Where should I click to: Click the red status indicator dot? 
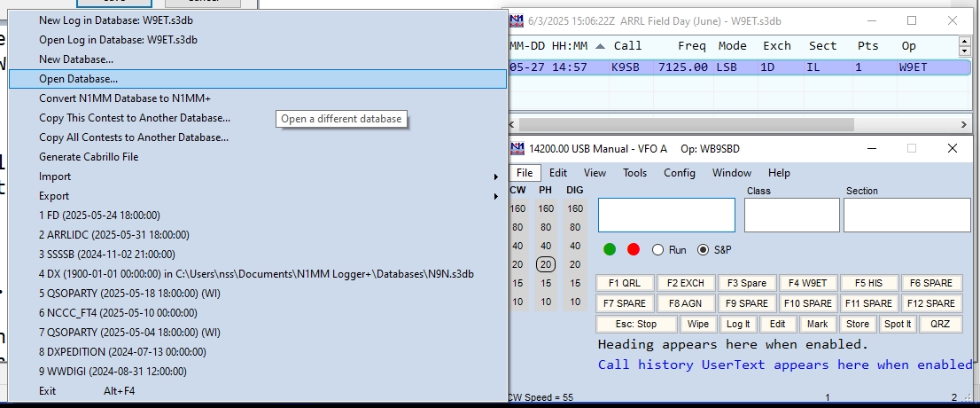(x=633, y=249)
